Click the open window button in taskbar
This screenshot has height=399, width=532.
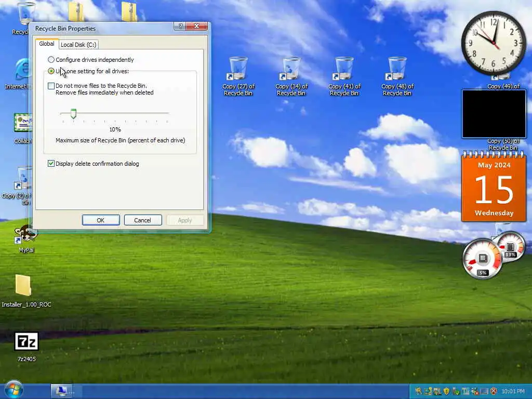tap(62, 391)
